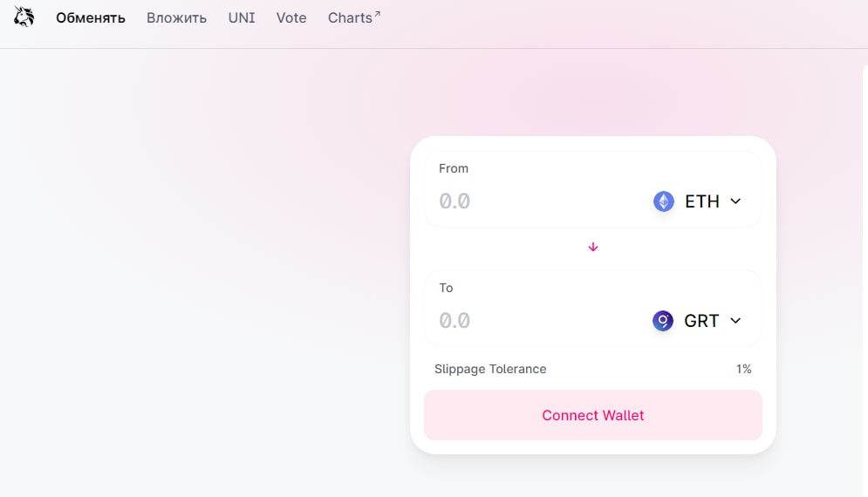Viewport: 868px width, 497px height.
Task: Expand the GRT token dropdown chevron
Action: tap(735, 321)
